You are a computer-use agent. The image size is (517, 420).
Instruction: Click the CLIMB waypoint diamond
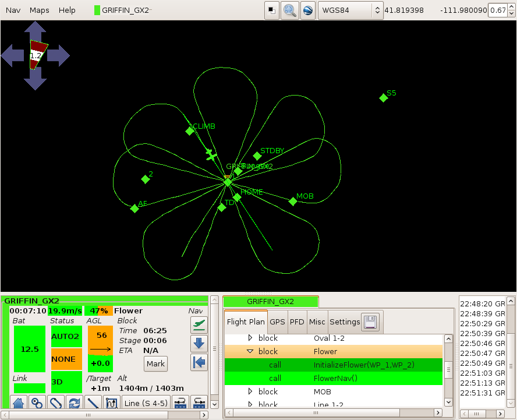[190, 131]
